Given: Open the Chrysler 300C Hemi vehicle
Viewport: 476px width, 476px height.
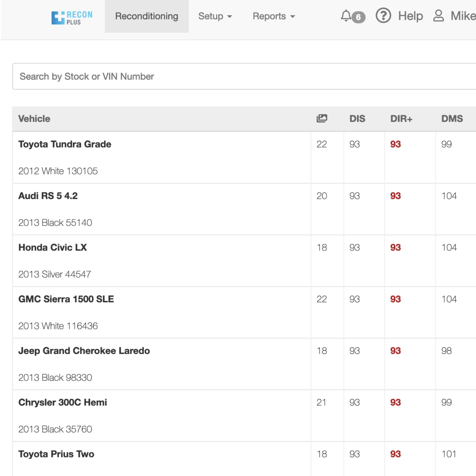Looking at the screenshot, I should point(63,402).
